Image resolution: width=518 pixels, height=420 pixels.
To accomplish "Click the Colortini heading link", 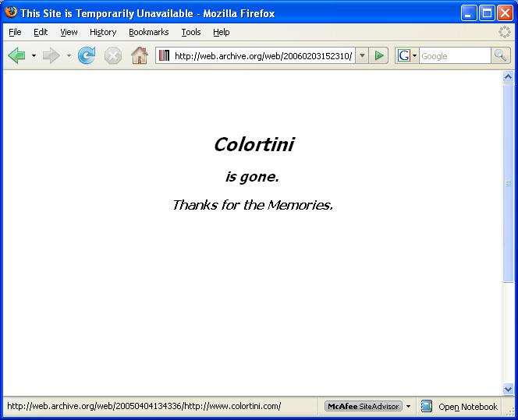I will [x=254, y=144].
